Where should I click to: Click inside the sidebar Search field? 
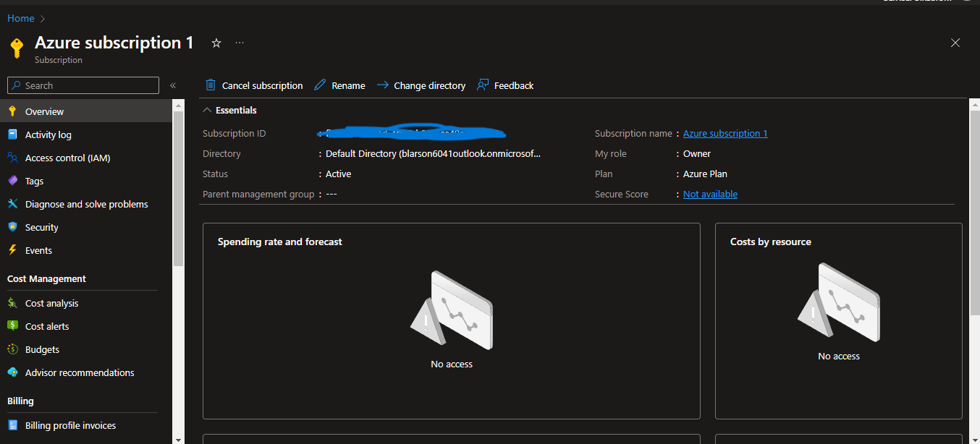click(x=83, y=85)
